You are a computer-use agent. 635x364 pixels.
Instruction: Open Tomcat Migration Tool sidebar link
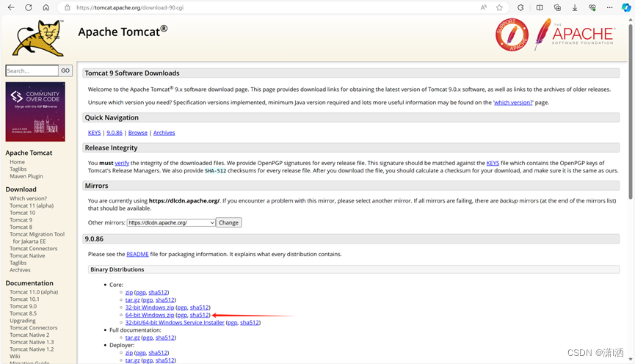37,238
